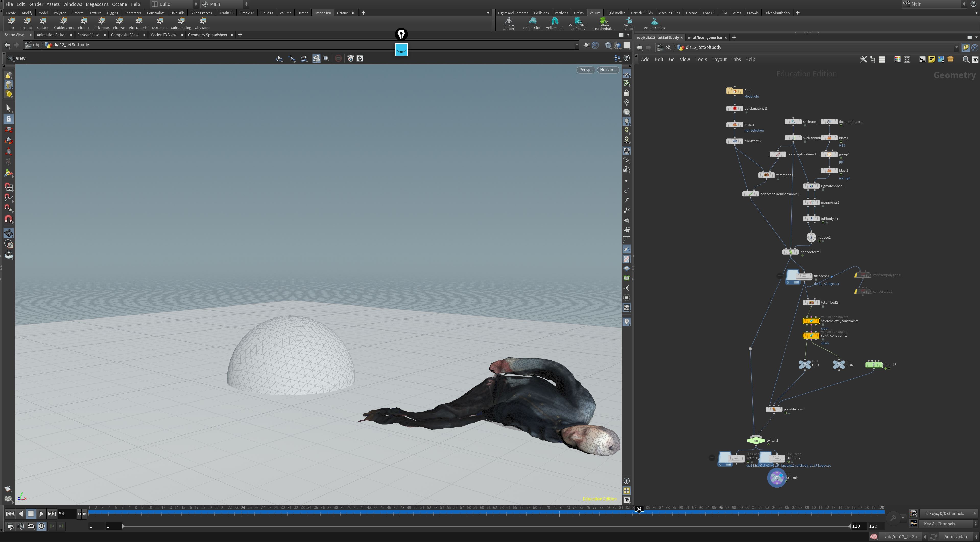Screen dimensions: 980x542
Task: Select the Vellum Grains shelf tool
Action: click(x=654, y=23)
